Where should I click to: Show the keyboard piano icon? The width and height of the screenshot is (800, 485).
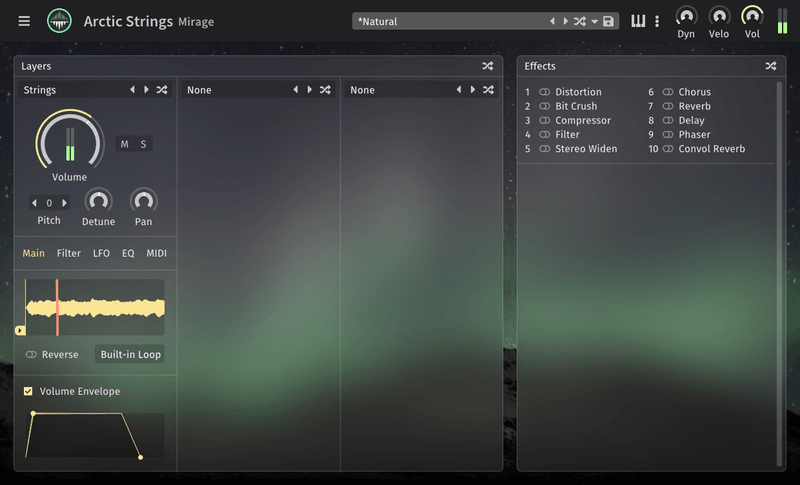pyautogui.click(x=638, y=21)
